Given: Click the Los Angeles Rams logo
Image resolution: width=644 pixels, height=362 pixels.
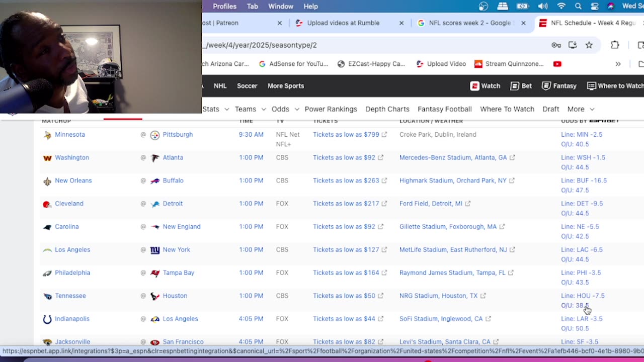Looking at the screenshot, I should pos(155,319).
